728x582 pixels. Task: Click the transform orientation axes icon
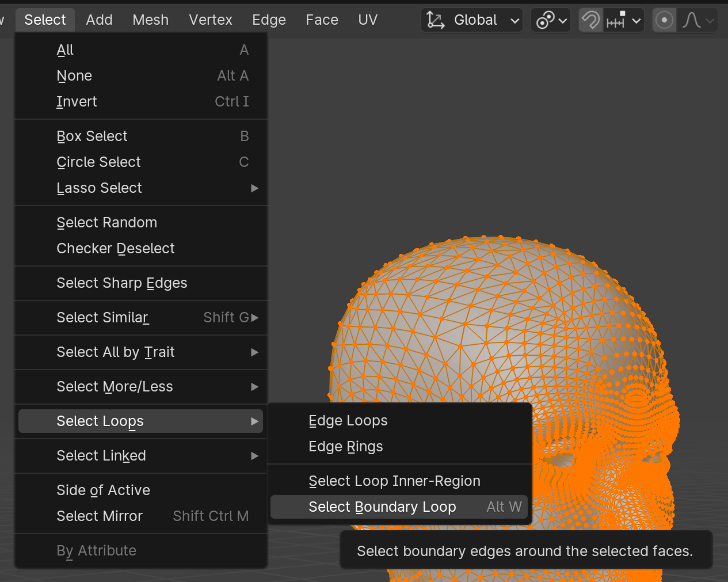coord(436,21)
